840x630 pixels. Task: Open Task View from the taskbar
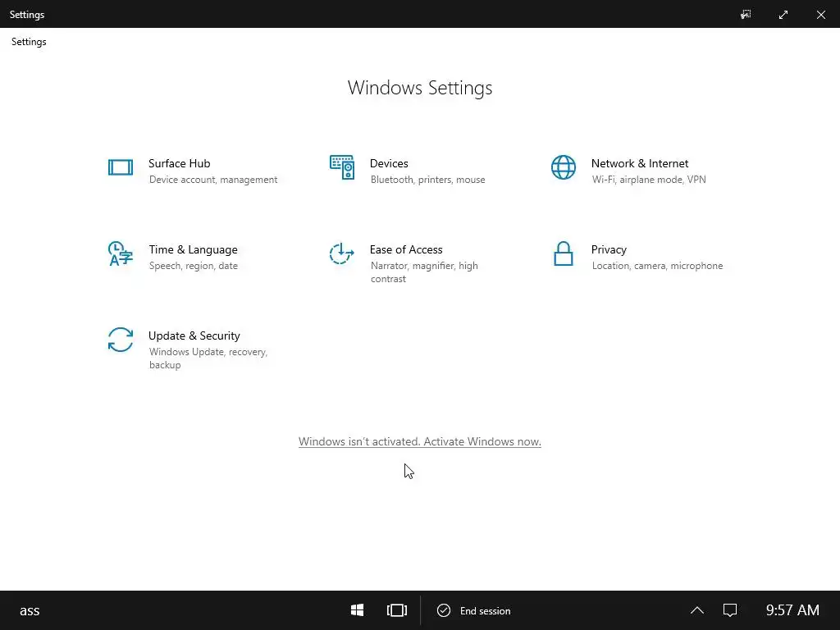397,610
